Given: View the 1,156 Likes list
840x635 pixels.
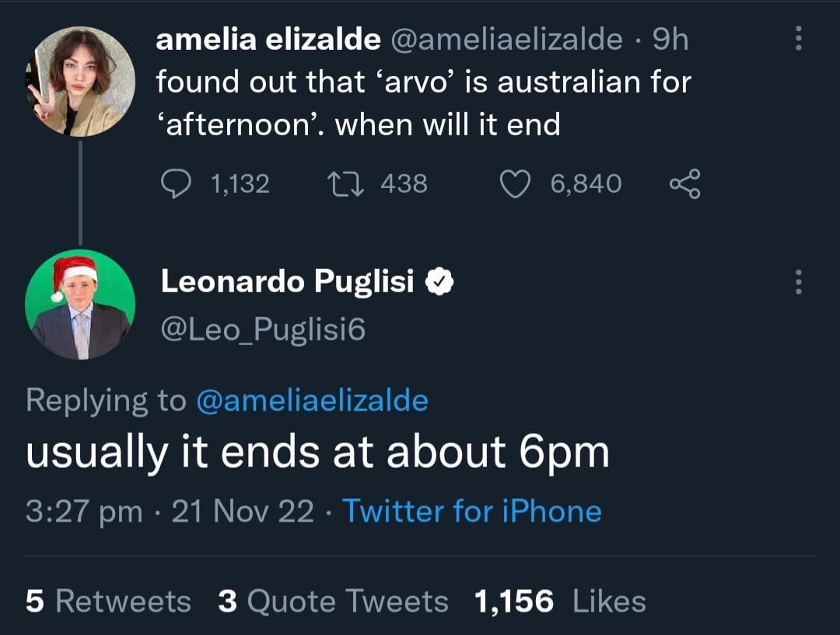Looking at the screenshot, I should tap(560, 601).
